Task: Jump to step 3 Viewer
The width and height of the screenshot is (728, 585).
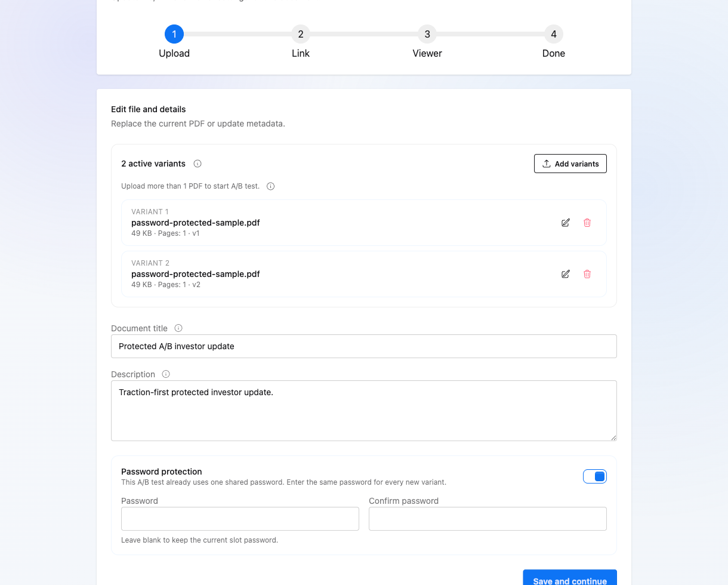Action: pos(427,34)
